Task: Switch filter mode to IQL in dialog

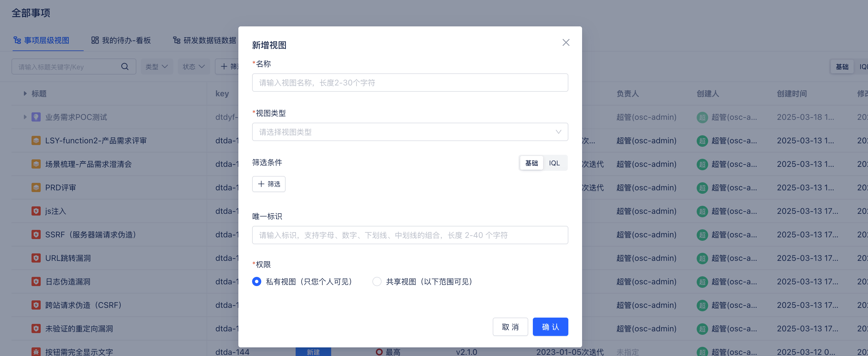Action: pyautogui.click(x=554, y=163)
